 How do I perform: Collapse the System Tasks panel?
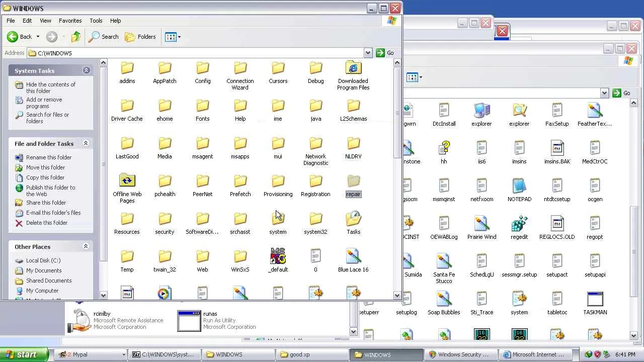86,70
